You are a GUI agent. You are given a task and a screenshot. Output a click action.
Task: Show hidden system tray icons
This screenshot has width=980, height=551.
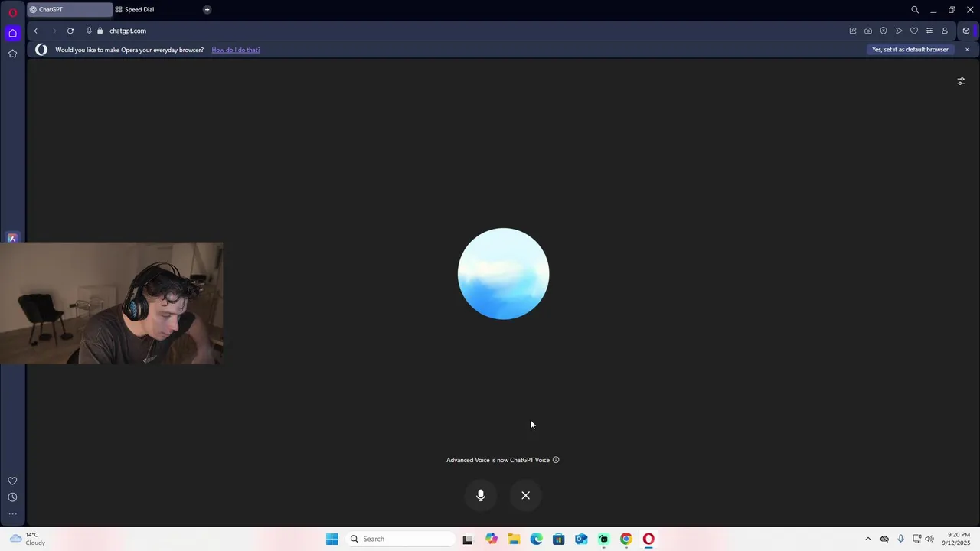(x=867, y=539)
